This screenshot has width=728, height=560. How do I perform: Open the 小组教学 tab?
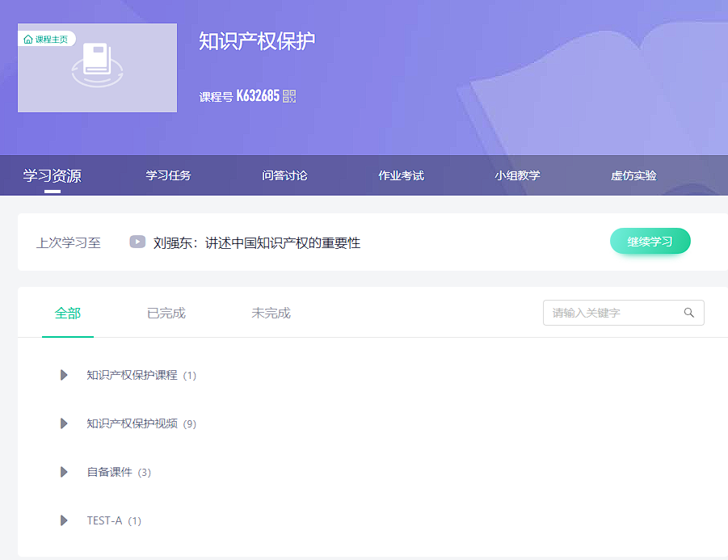pos(517,175)
